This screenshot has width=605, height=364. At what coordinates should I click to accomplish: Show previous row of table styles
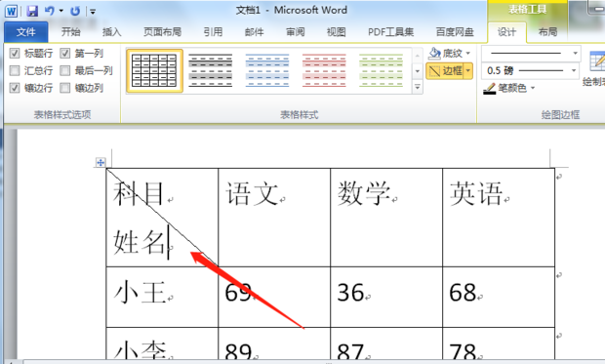click(417, 56)
